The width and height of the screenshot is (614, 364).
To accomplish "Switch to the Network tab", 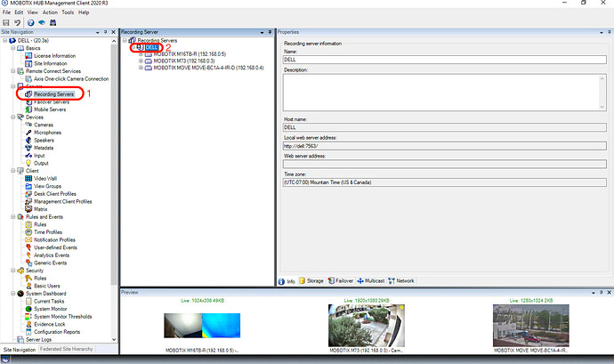I will coord(401,281).
